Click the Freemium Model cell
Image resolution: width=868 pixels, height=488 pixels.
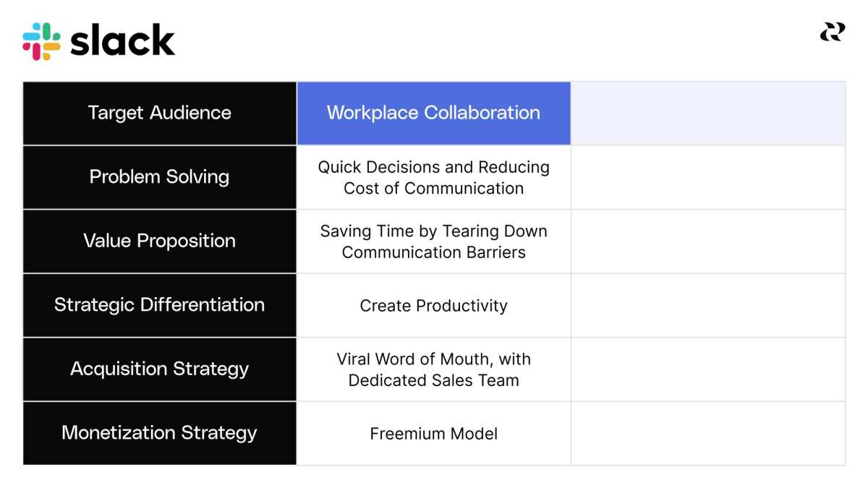[x=433, y=433]
